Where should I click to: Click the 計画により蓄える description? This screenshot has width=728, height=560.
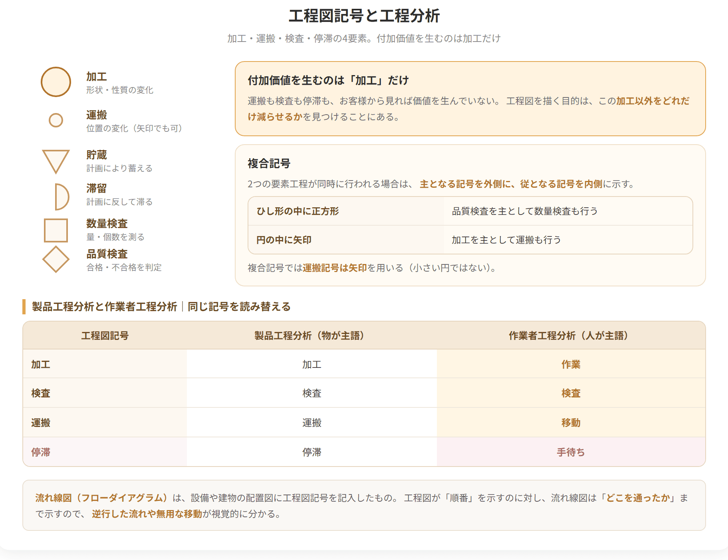pyautogui.click(x=119, y=168)
